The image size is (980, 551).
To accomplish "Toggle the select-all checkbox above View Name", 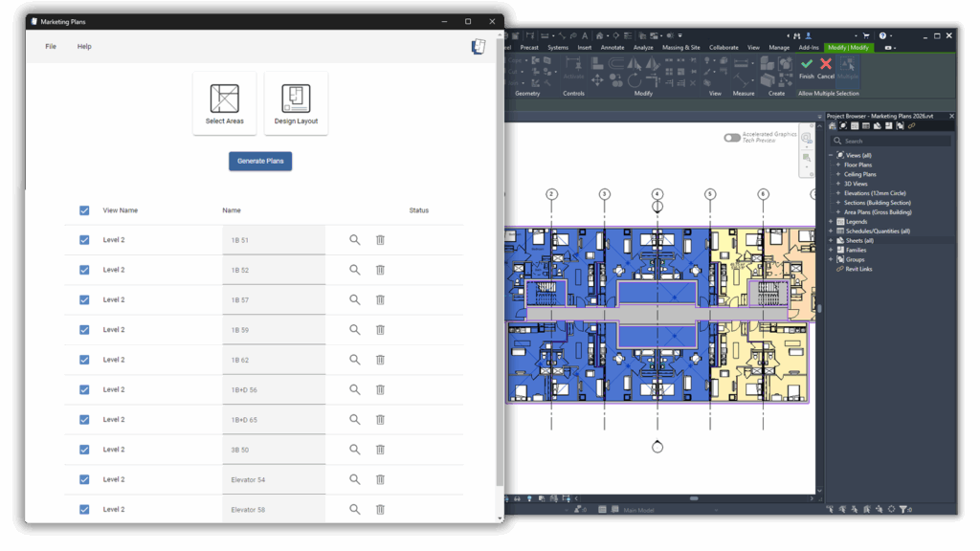I will [x=84, y=209].
